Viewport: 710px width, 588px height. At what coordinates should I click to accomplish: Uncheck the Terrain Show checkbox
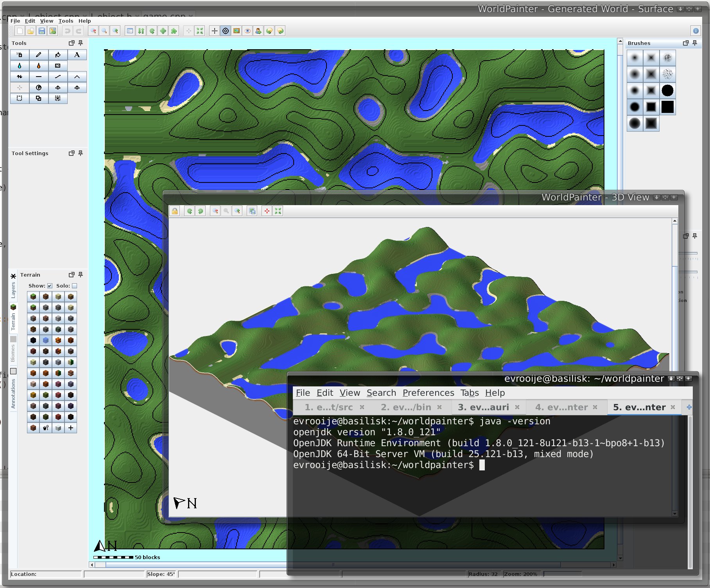point(50,286)
